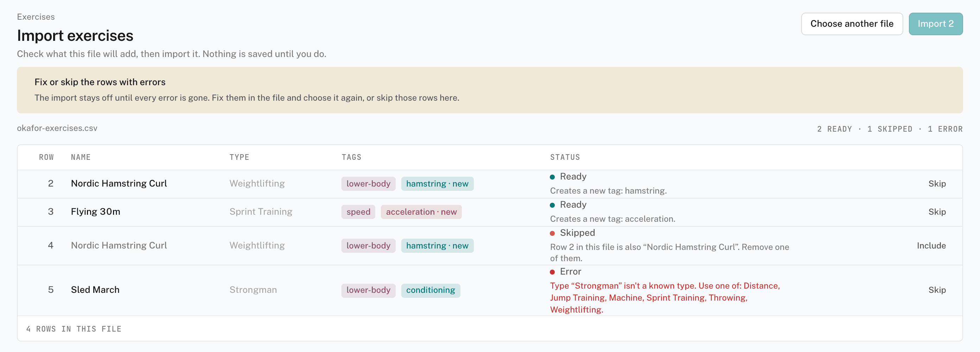This screenshot has width=980, height=352.
Task: Select the lower-body tag in row 2
Action: (368, 184)
